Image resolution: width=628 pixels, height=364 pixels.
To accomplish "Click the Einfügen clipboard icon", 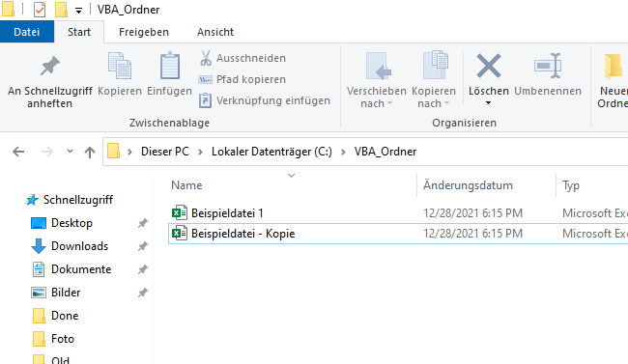I will pyautogui.click(x=170, y=66).
